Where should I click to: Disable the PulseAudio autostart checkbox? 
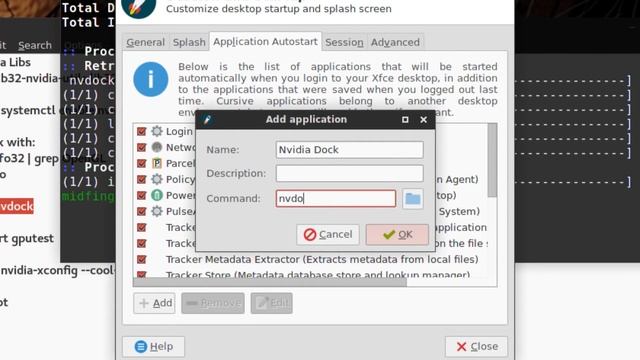pos(142,211)
